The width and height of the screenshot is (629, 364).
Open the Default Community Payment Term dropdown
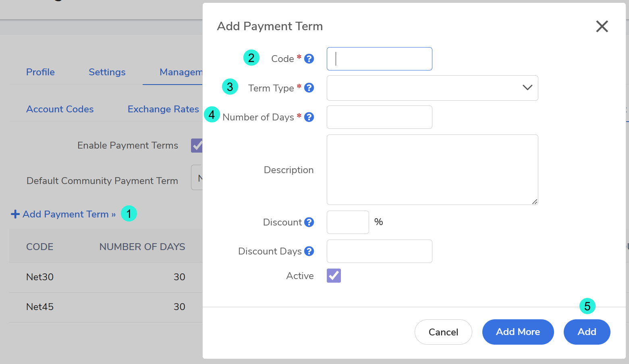click(197, 178)
